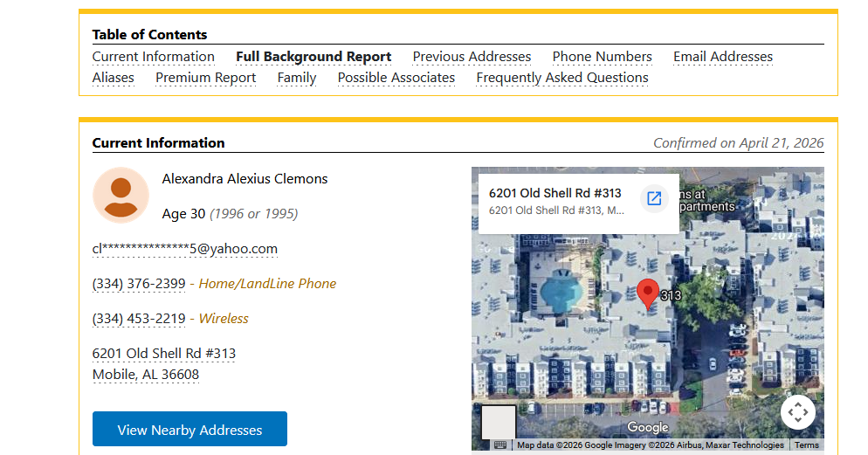Jump to Family section

click(297, 78)
